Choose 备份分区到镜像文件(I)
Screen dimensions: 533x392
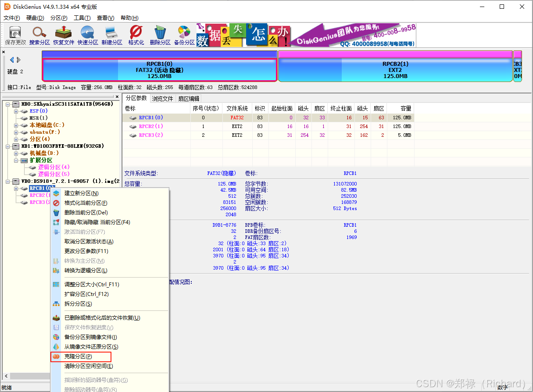[110, 337]
